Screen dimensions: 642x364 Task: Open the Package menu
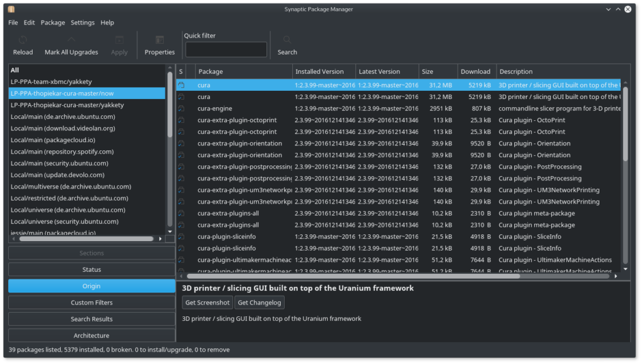(x=53, y=23)
